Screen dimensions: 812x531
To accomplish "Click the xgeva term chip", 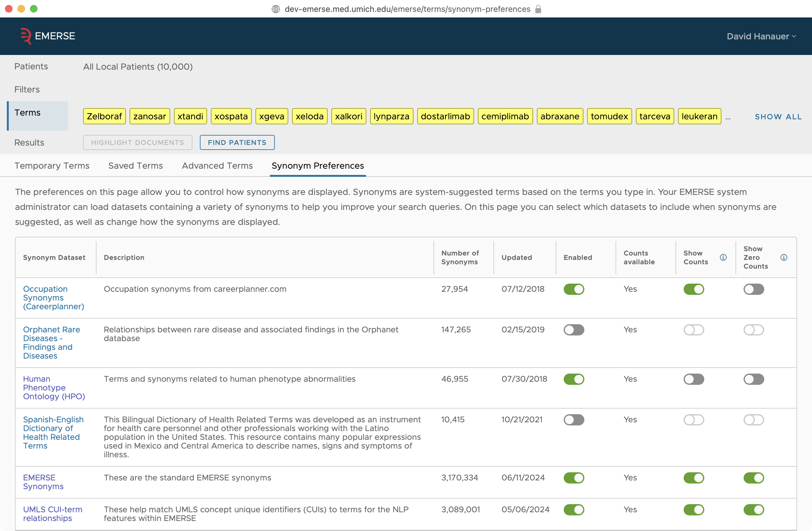I will pos(272,117).
